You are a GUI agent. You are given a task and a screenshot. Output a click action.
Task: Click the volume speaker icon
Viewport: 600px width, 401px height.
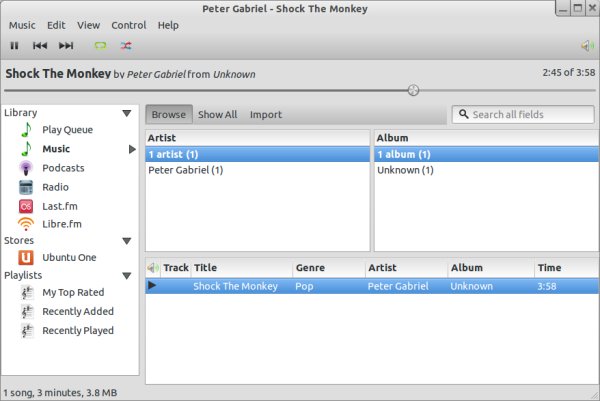[587, 46]
